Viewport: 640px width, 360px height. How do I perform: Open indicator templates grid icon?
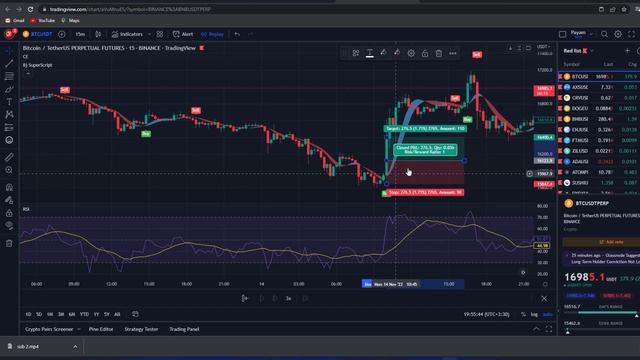click(x=160, y=34)
